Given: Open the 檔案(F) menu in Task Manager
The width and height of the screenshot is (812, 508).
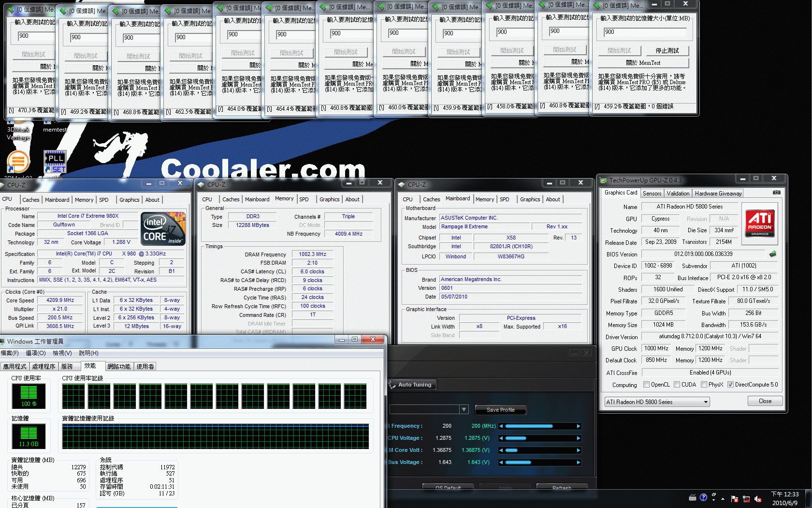Looking at the screenshot, I should 10,353.
